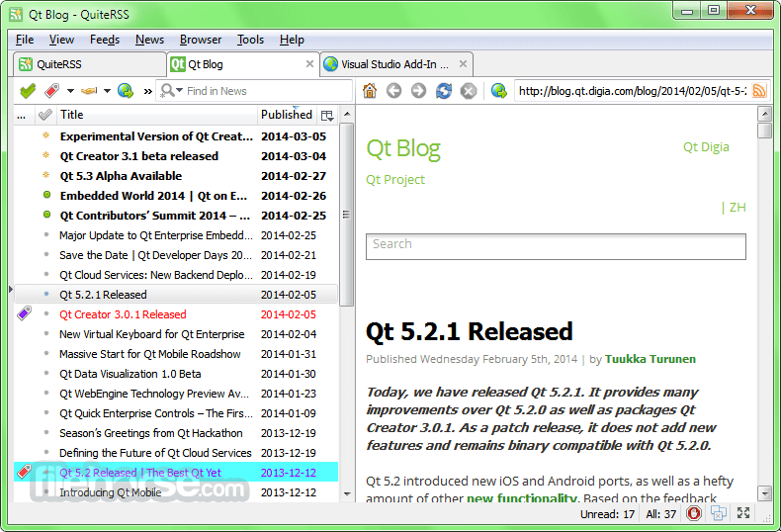Switch to the QuiteRSS tab
Image resolution: width=781 pixels, height=532 pixels.
90,64
